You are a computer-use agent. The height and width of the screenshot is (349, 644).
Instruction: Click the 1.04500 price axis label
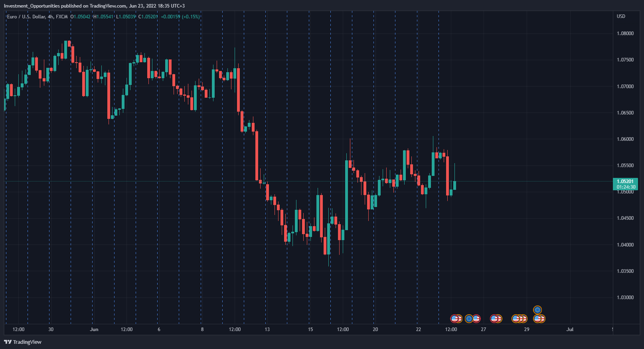tap(625, 218)
